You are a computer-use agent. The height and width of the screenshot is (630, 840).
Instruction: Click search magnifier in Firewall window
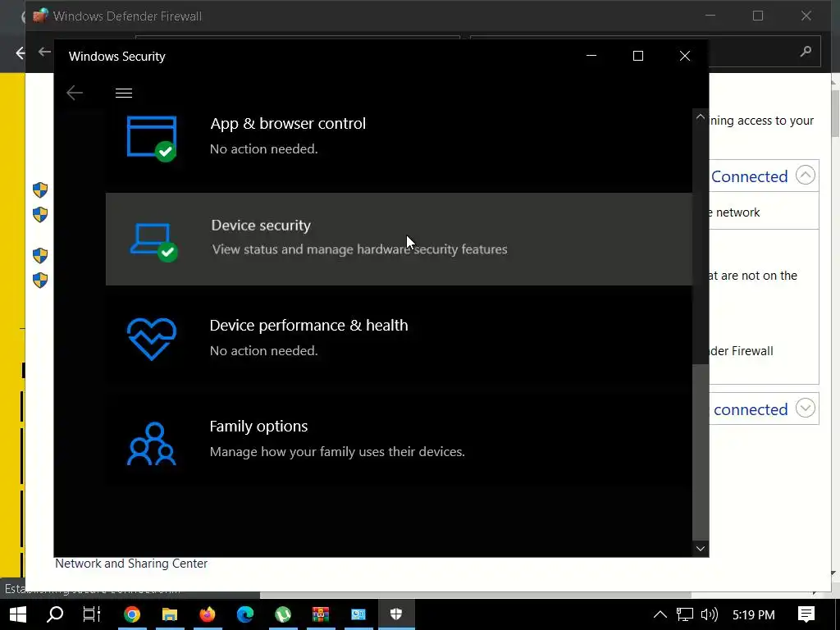(806, 52)
